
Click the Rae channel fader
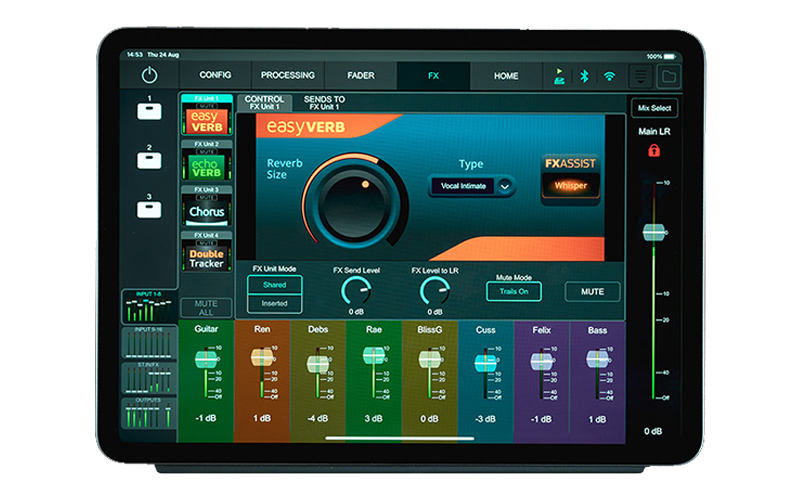click(x=373, y=356)
